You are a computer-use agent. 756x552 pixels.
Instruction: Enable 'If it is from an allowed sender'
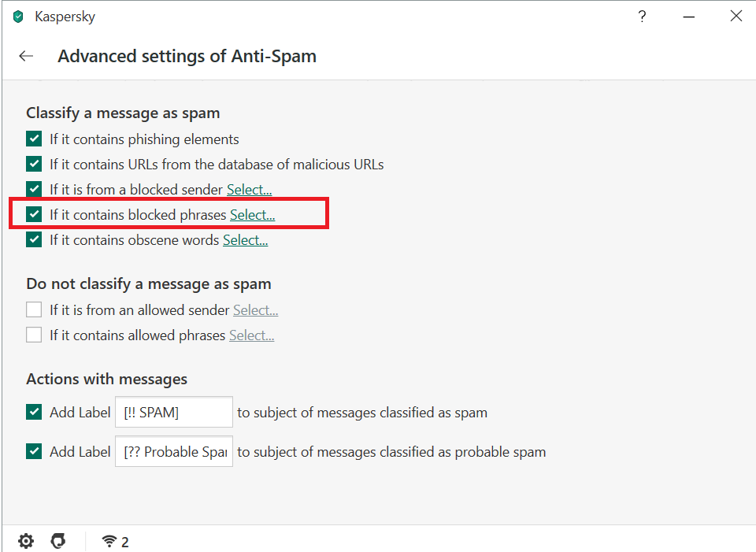(x=34, y=310)
